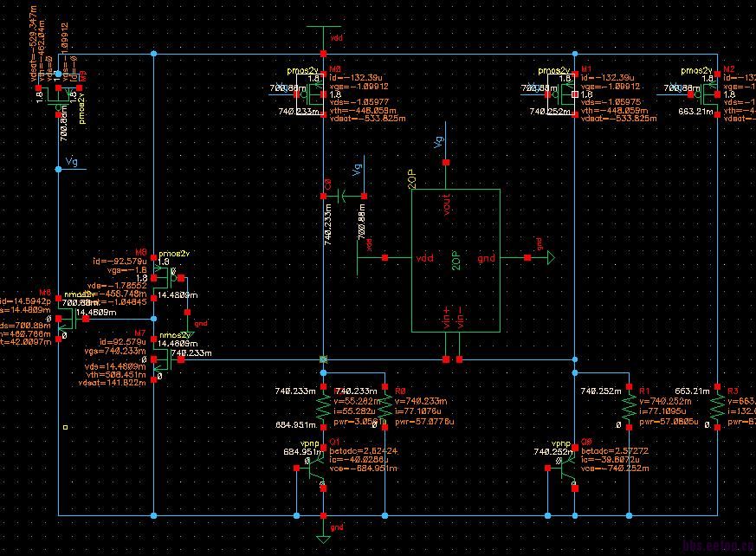
Task: Click the vdd pin label inside op-amp
Action: [x=425, y=258]
